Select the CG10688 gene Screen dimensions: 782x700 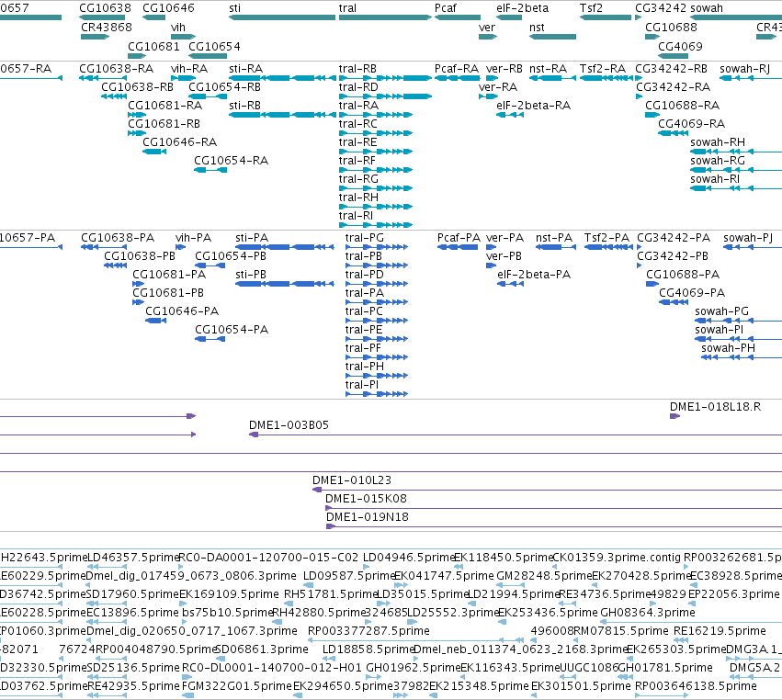tap(652, 37)
